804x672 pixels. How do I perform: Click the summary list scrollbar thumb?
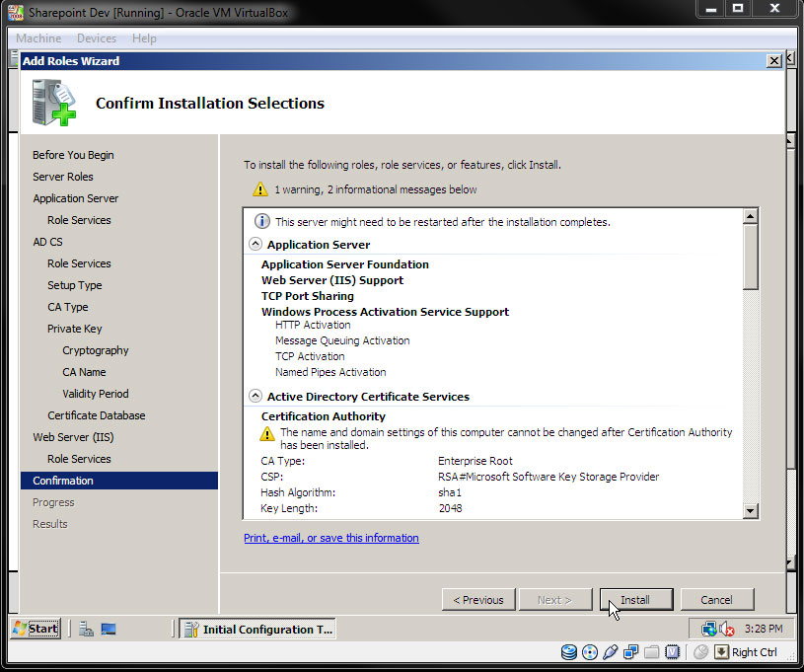tap(750, 257)
